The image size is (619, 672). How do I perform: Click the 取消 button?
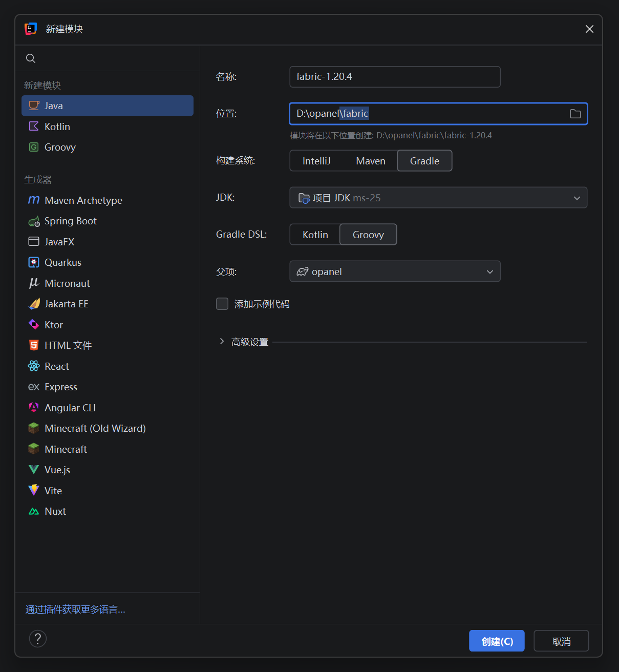coord(561,641)
